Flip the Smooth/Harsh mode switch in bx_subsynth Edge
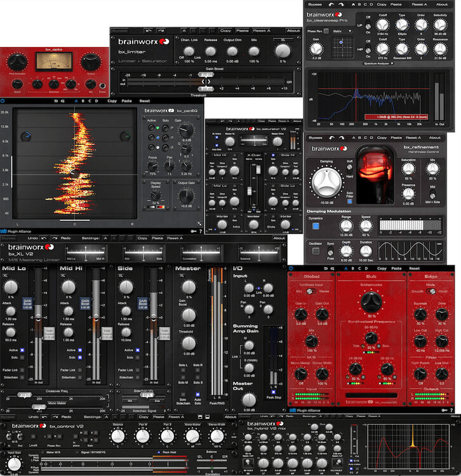The height and width of the screenshot is (476, 461). [x=431, y=291]
